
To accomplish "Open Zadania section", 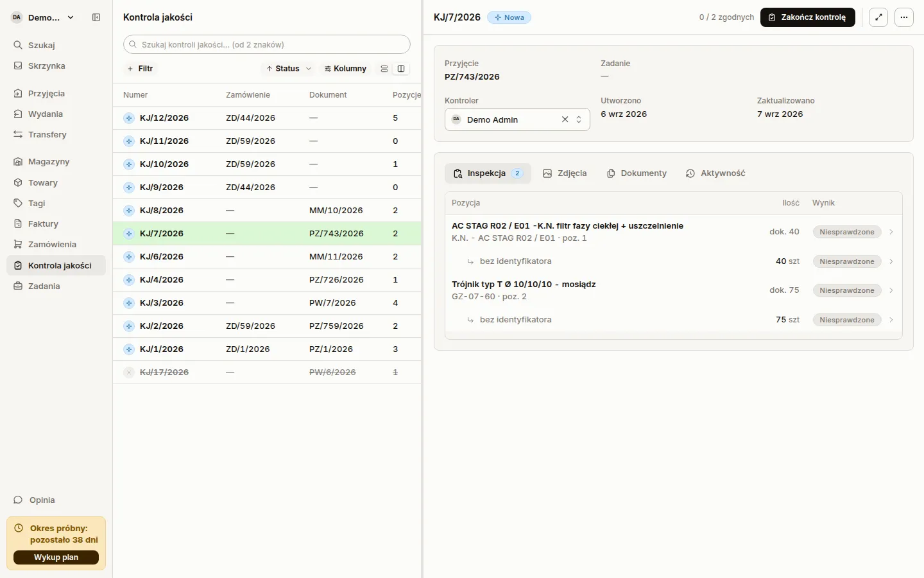I will [56, 286].
